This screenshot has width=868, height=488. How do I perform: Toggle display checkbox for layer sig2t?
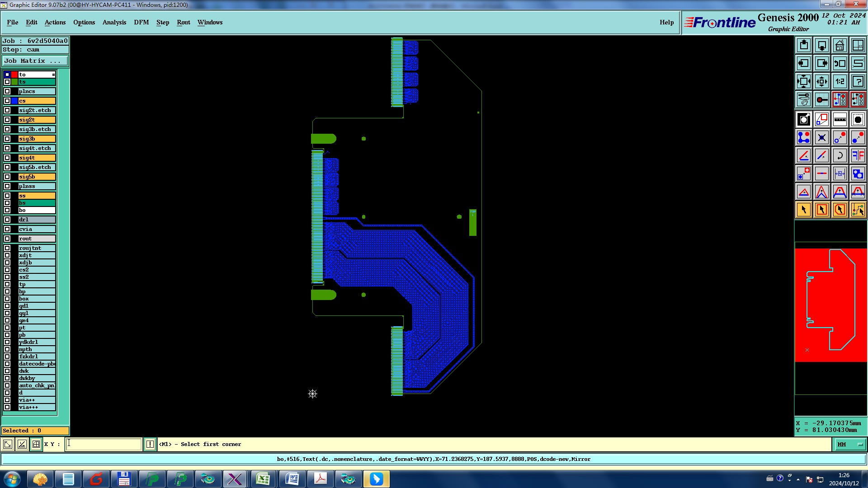click(x=7, y=120)
